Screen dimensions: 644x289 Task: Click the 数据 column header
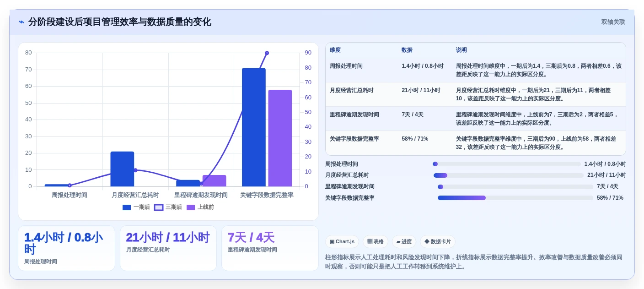pyautogui.click(x=407, y=50)
